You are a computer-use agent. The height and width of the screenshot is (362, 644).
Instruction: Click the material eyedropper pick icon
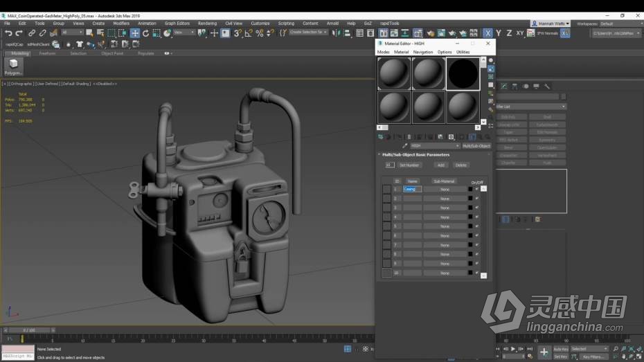[x=404, y=146]
